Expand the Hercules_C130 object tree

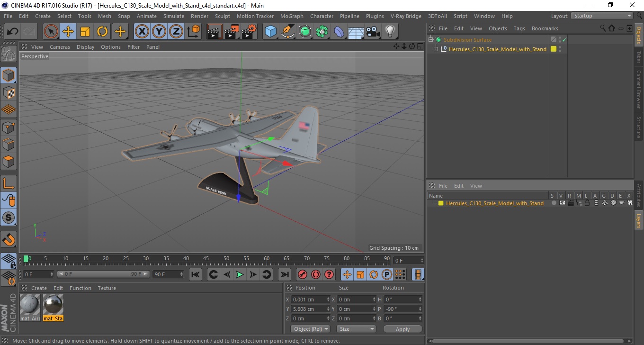tap(436, 49)
